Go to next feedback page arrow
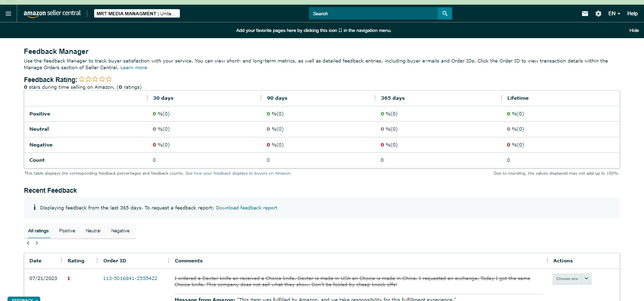This screenshot has width=644, height=301. tap(37, 243)
